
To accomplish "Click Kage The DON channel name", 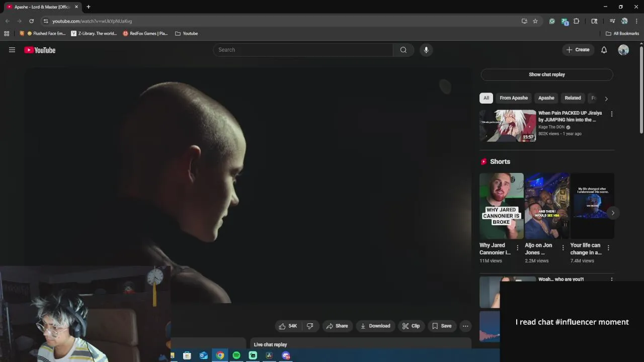I will (x=551, y=127).
